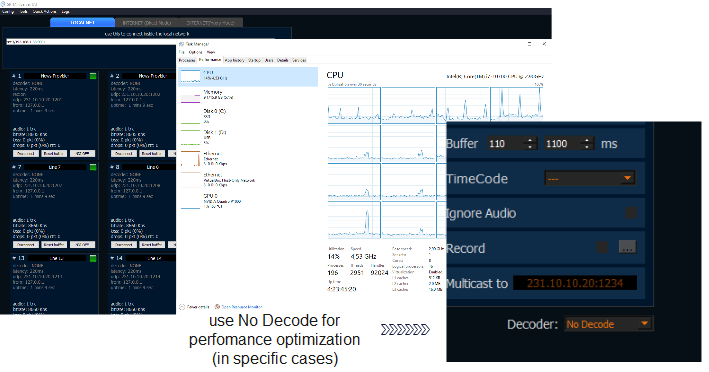Click the green status indicator of line 7
This screenshot has height=372, width=709.
click(93, 167)
